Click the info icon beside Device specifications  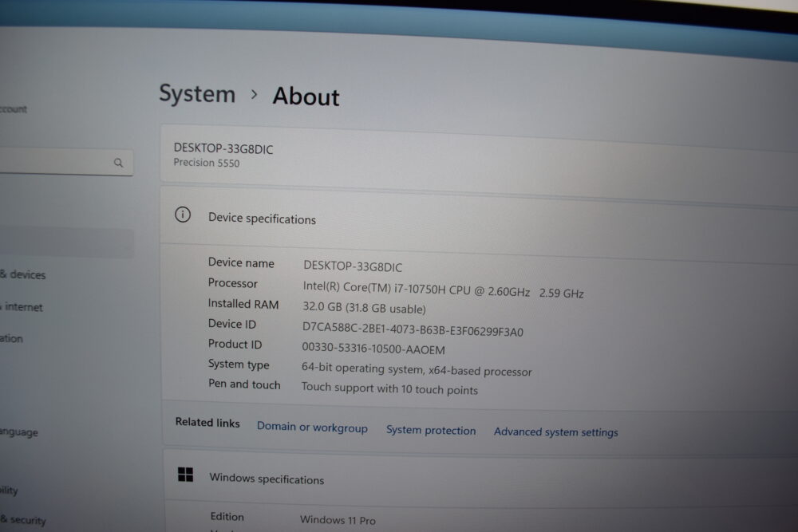pyautogui.click(x=183, y=215)
